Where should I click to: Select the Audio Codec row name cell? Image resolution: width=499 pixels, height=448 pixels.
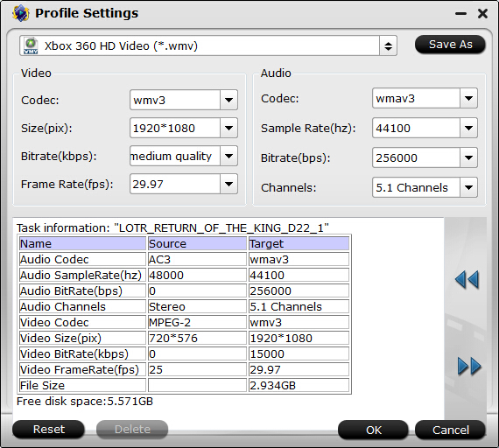[x=82, y=259]
